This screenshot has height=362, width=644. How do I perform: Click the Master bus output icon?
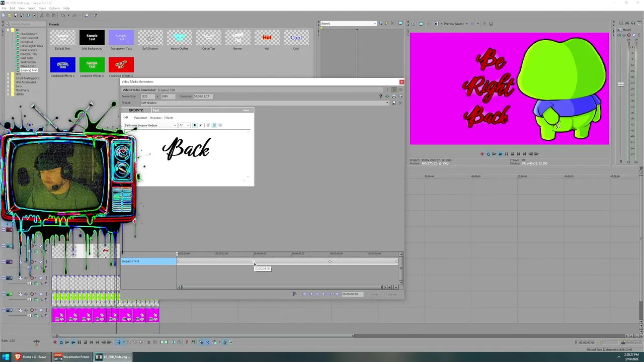click(619, 30)
